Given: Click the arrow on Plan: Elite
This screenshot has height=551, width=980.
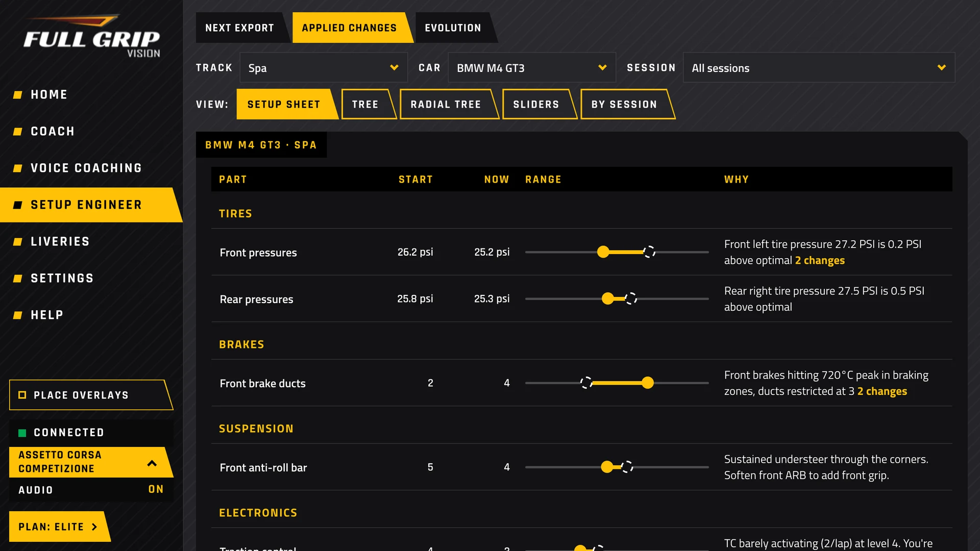Looking at the screenshot, I should point(94,527).
